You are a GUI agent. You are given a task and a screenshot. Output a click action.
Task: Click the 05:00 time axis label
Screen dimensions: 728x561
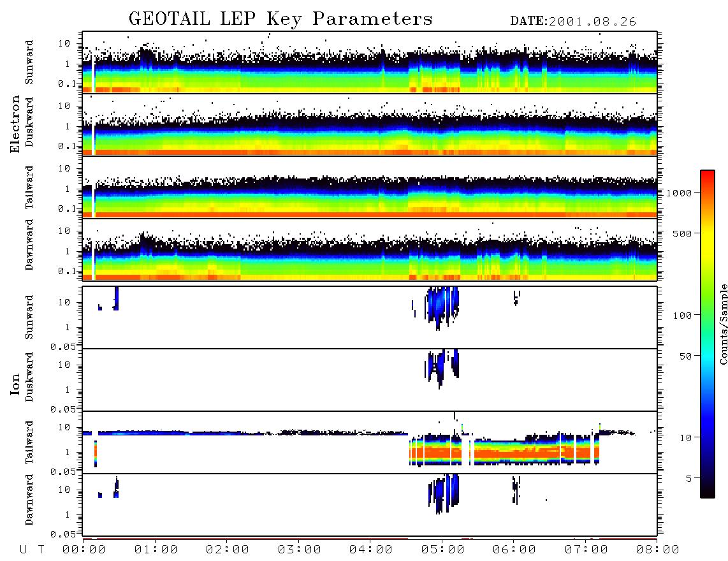click(443, 550)
